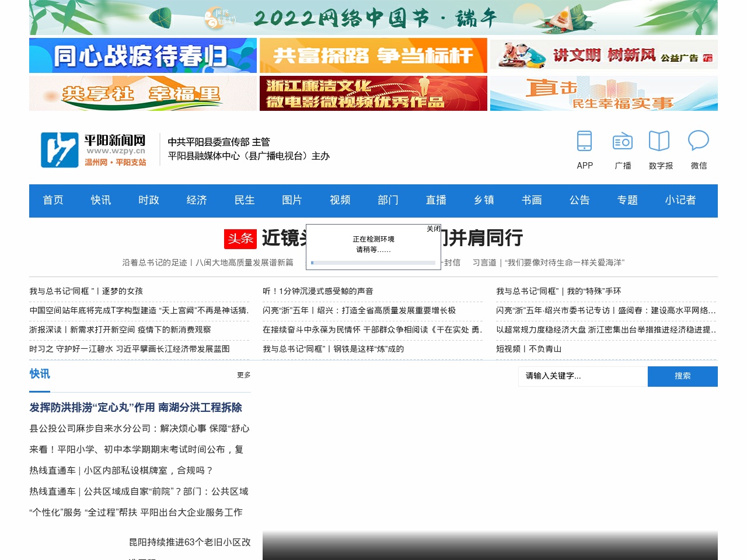This screenshot has height=560, width=747.
Task: Open headline 发挥防洪排涝"定心丸"作用
Action: tap(136, 407)
